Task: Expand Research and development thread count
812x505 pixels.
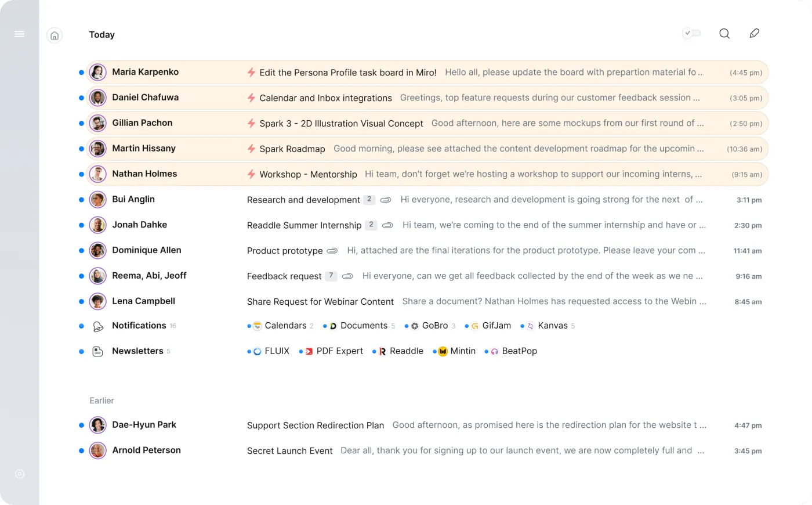Action: [x=369, y=200]
